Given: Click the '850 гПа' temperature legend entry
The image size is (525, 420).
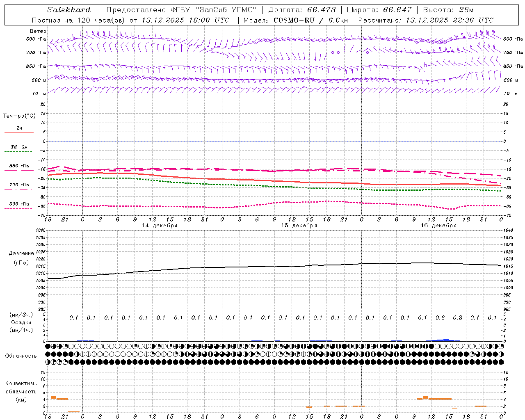Looking at the screenshot, I should click(x=19, y=166).
